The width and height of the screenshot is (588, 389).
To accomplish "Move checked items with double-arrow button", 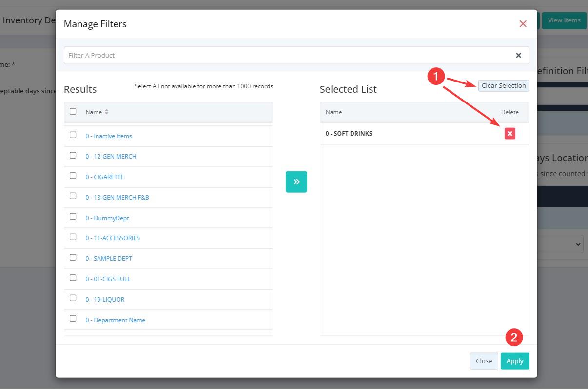I will 296,182.
